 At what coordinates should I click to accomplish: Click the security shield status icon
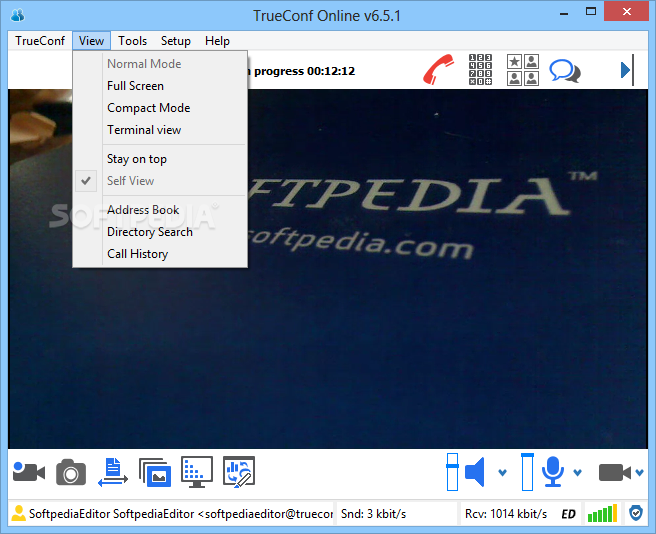pyautogui.click(x=636, y=513)
